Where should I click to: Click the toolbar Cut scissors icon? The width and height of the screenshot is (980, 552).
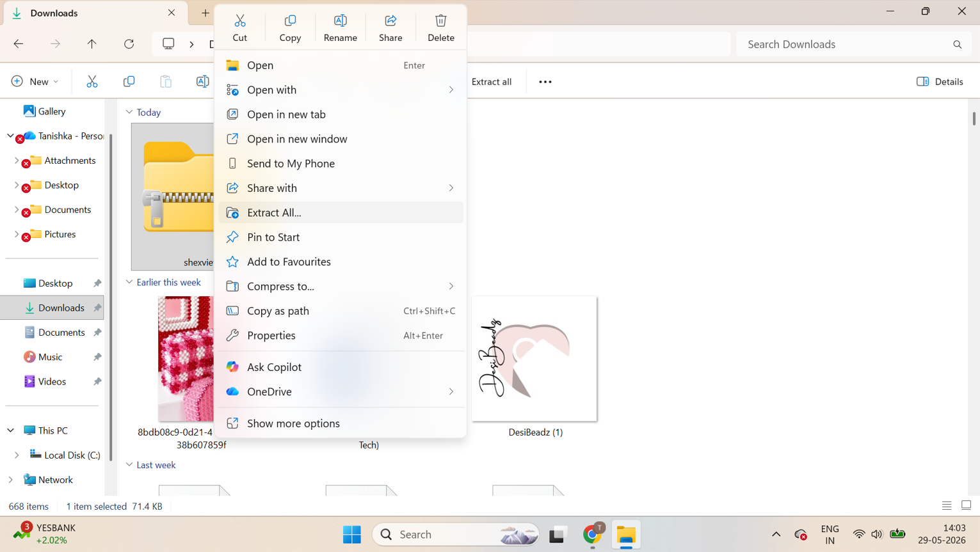coord(92,81)
